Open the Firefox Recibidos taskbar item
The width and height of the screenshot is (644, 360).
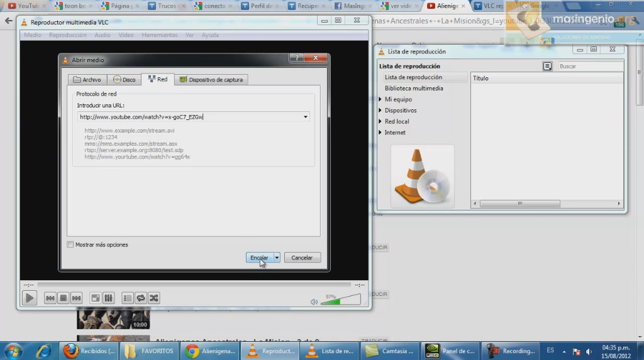[x=89, y=351]
